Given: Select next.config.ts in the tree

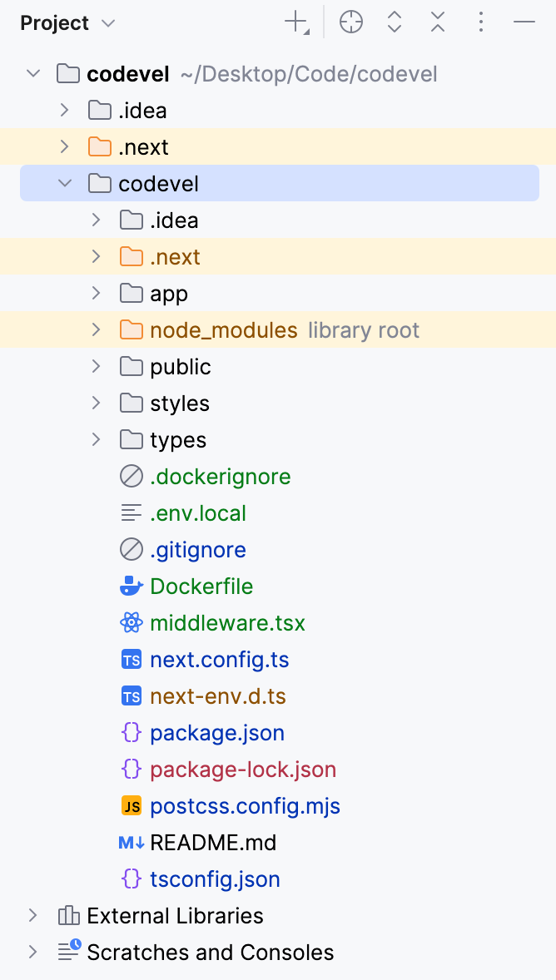Looking at the screenshot, I should (220, 660).
